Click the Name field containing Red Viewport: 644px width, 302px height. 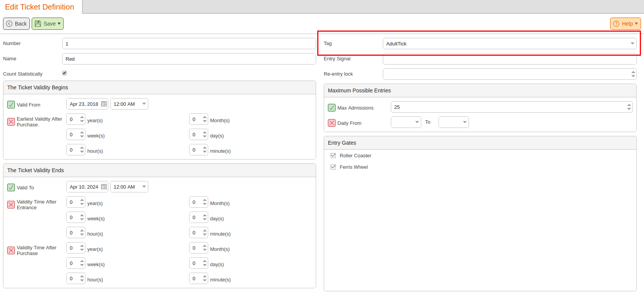pos(189,59)
